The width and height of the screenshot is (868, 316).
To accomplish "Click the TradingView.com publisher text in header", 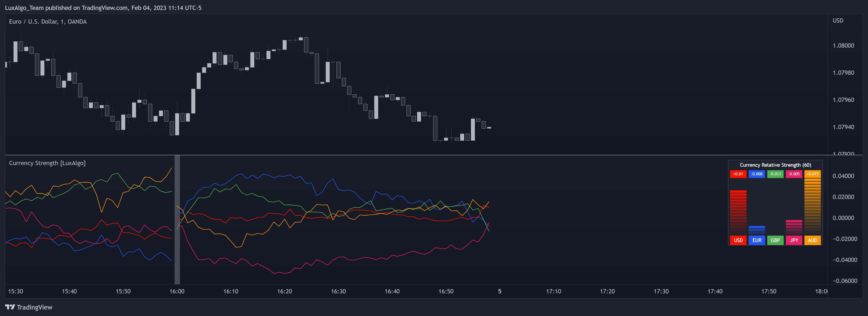I will 105,8.
